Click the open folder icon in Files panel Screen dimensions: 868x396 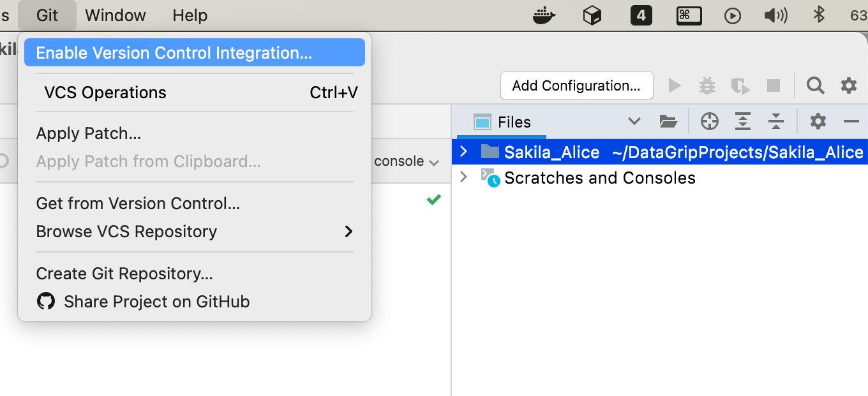click(668, 122)
